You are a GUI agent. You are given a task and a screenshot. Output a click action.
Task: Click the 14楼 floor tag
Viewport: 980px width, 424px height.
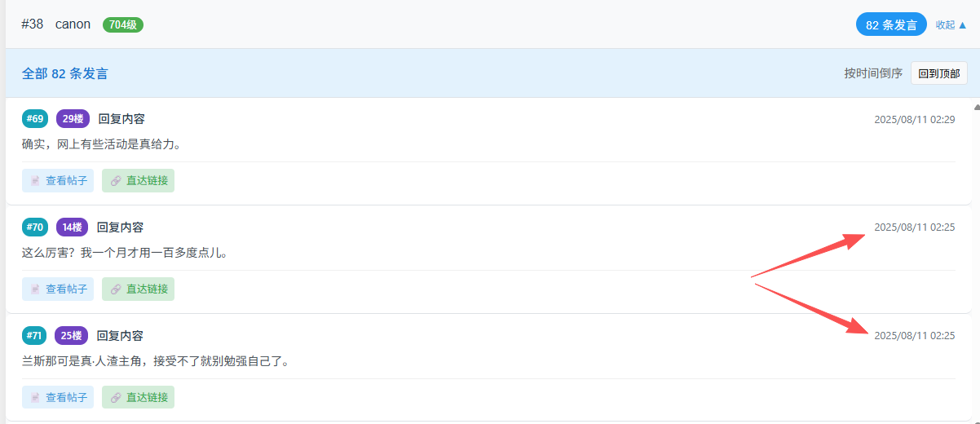click(72, 227)
